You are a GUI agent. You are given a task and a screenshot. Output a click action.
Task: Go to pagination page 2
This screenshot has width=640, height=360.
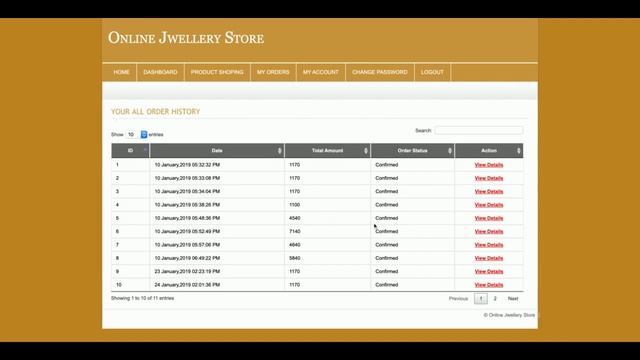click(495, 299)
